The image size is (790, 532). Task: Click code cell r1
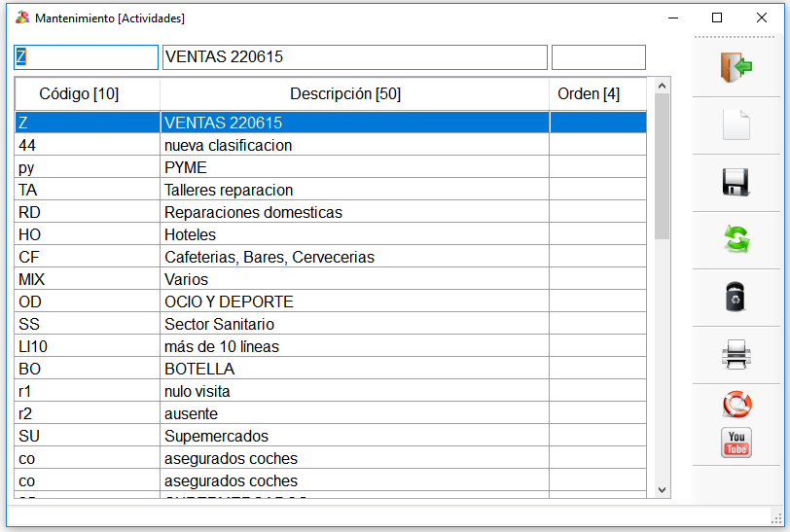[88, 391]
